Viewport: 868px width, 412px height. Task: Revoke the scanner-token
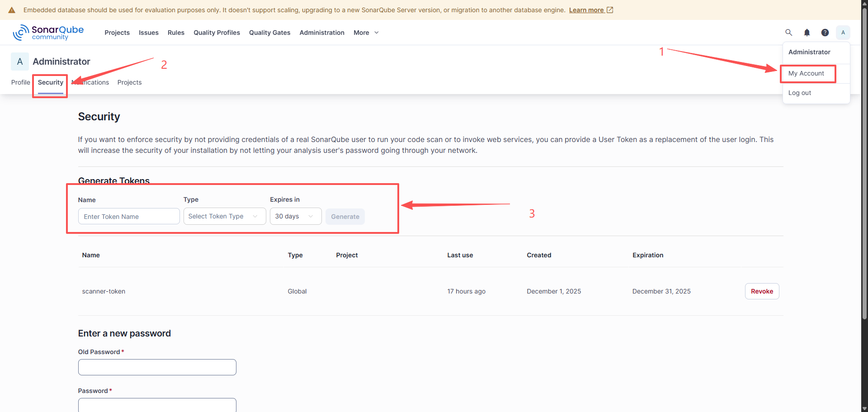tap(762, 291)
